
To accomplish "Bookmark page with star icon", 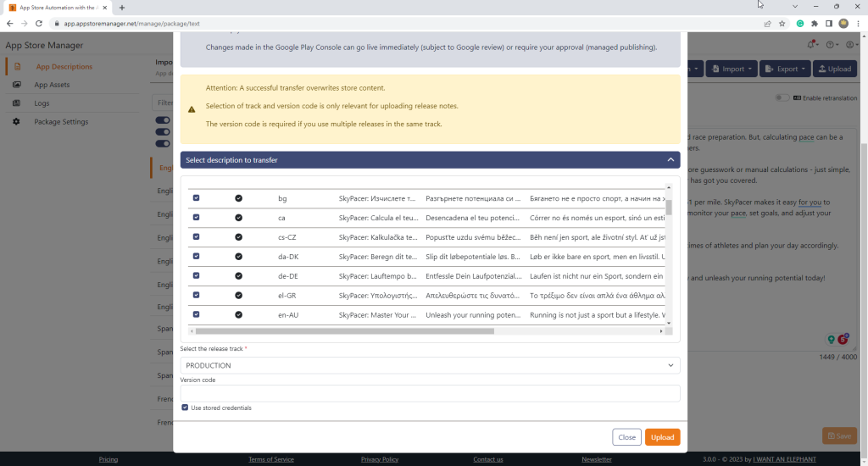I will (782, 23).
